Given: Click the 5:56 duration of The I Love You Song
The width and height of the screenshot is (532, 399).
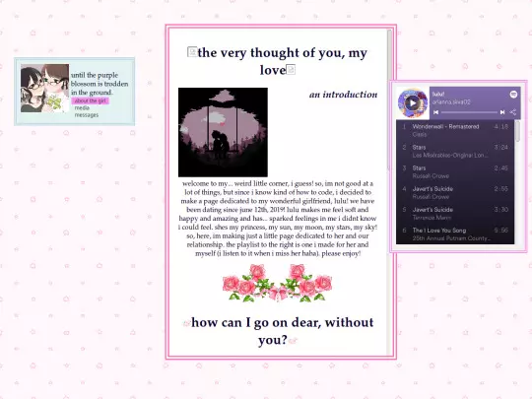Looking at the screenshot, I should (x=501, y=231).
